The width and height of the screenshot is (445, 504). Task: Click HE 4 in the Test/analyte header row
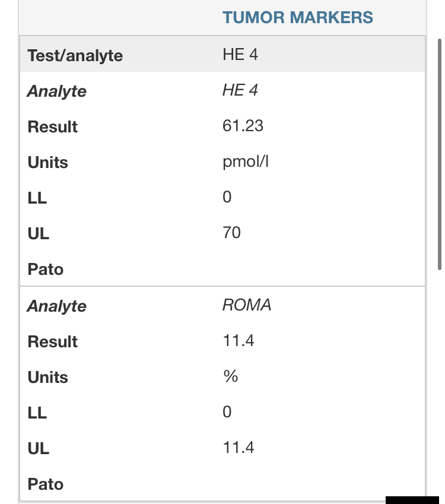tap(240, 55)
